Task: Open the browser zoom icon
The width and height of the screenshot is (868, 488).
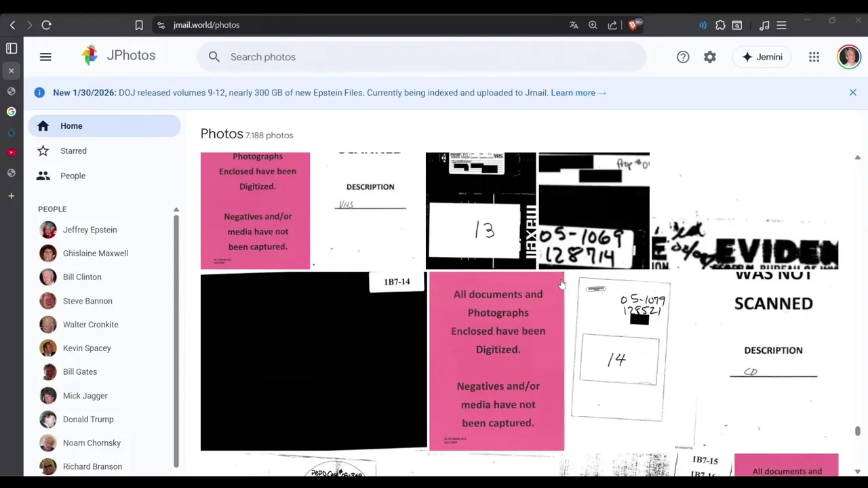Action: pyautogui.click(x=593, y=25)
